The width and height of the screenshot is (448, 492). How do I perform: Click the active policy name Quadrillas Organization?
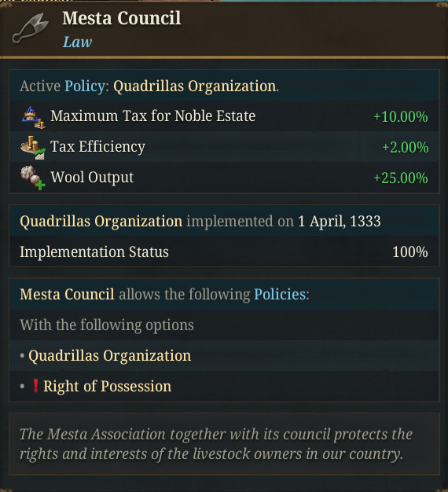(x=194, y=86)
